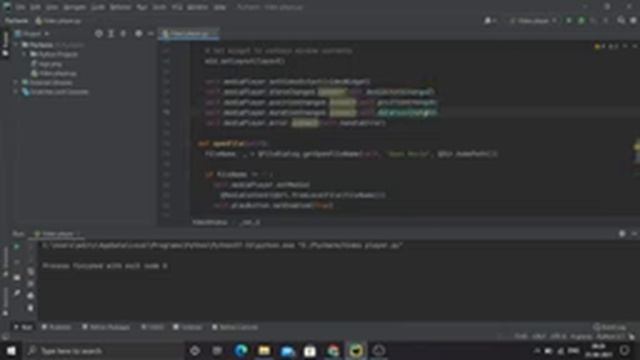Image resolution: width=640 pixels, height=360 pixels.
Task: Open the Edit menu
Action: [x=35, y=7]
